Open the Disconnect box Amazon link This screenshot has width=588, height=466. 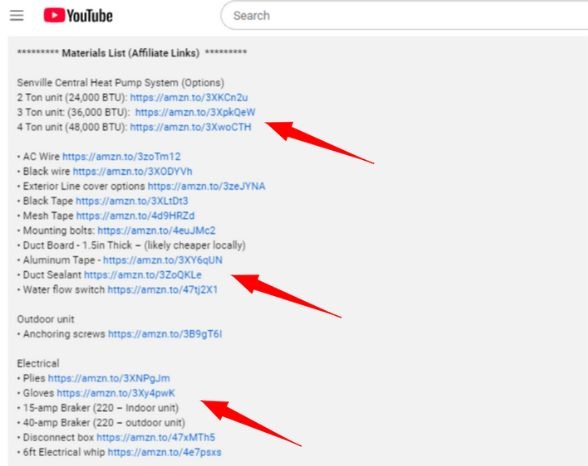156,437
